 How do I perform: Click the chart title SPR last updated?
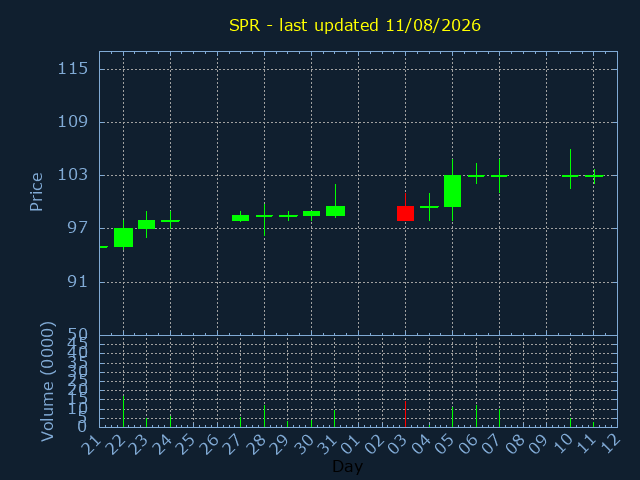tap(355, 25)
